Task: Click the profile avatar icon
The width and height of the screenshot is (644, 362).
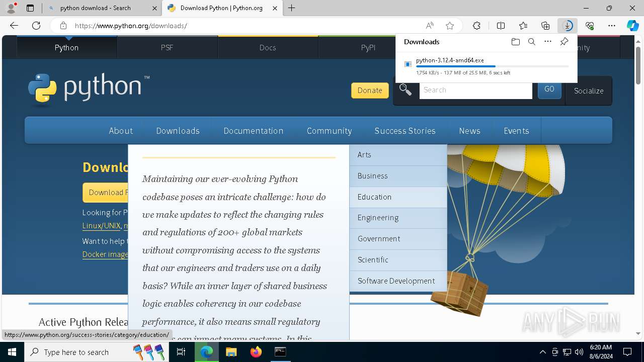Action: tap(11, 8)
